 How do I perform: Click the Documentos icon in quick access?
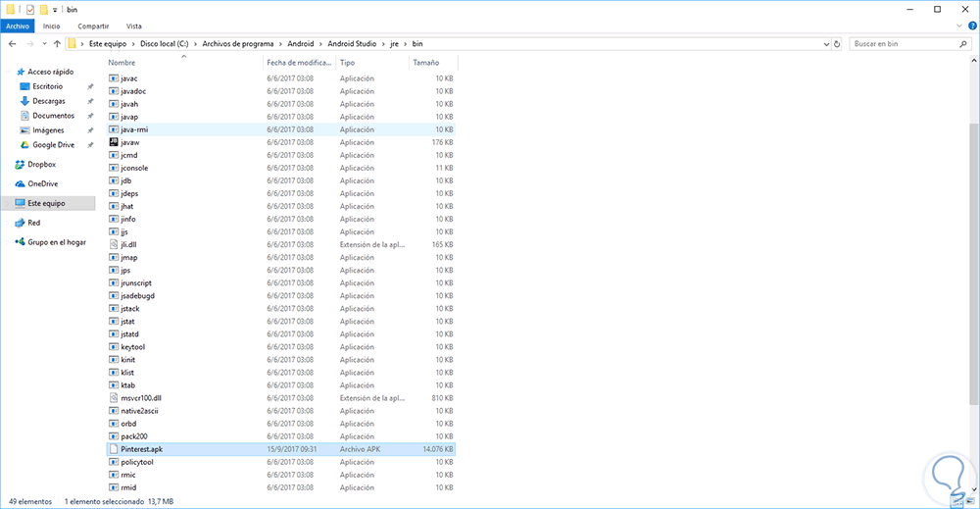25,116
